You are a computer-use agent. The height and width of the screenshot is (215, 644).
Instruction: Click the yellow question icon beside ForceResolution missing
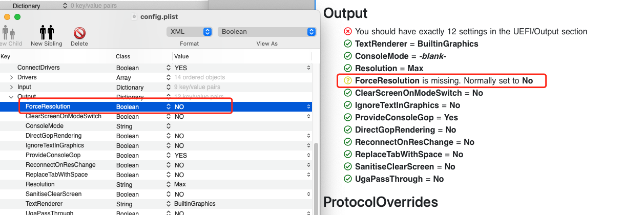348,80
